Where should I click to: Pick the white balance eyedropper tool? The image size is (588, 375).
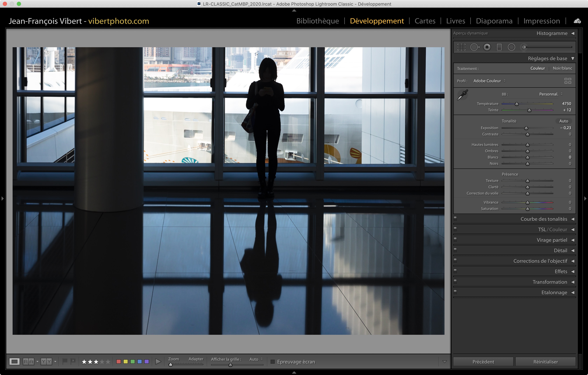pos(462,95)
